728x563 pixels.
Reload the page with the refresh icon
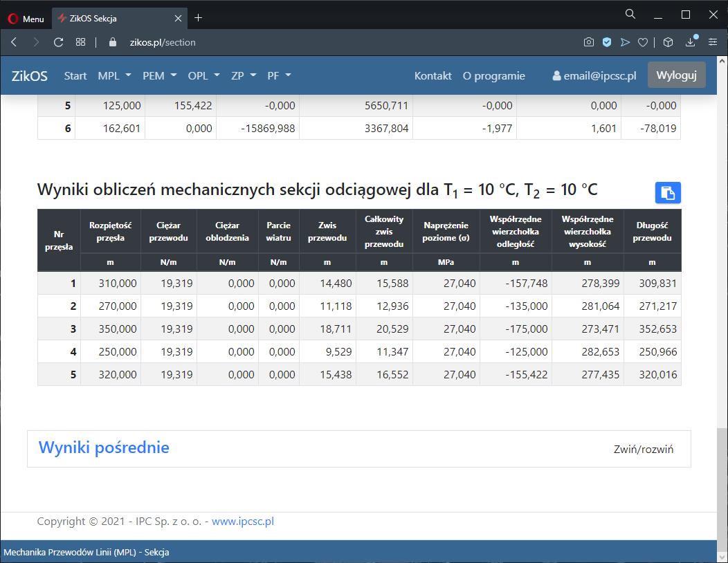(x=59, y=42)
